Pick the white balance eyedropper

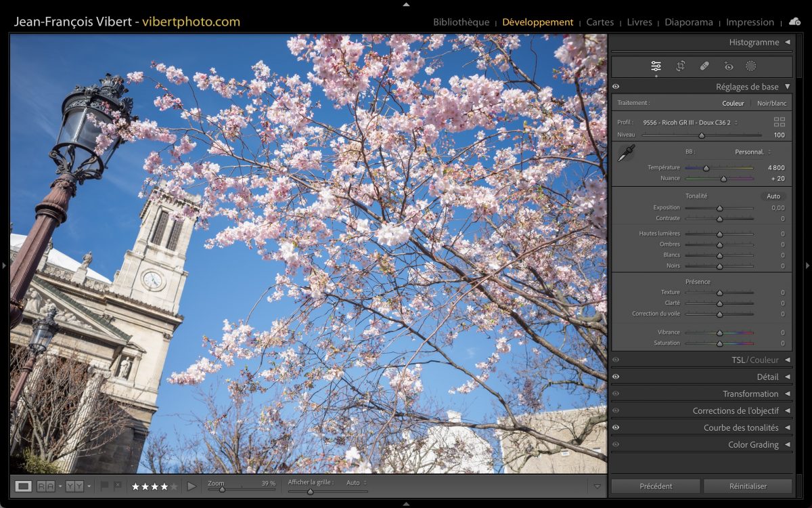pos(626,154)
